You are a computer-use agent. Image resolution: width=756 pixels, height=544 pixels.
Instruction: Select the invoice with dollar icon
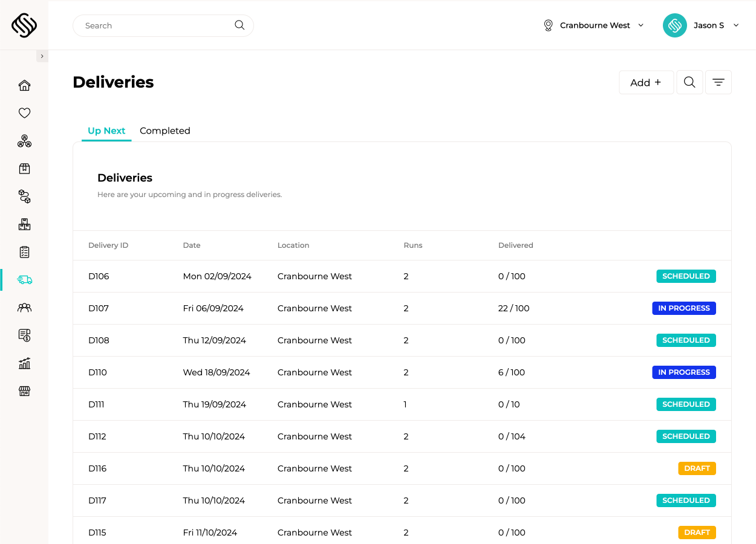[24, 335]
